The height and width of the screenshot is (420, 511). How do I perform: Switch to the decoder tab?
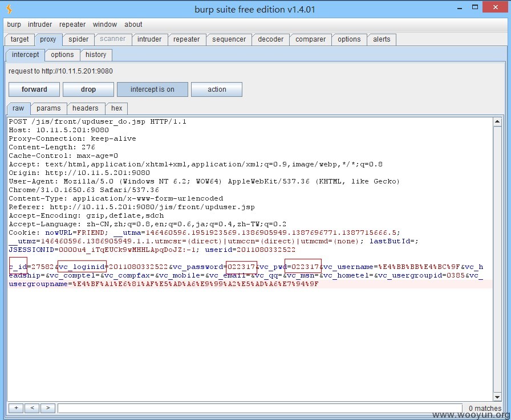pyautogui.click(x=270, y=39)
